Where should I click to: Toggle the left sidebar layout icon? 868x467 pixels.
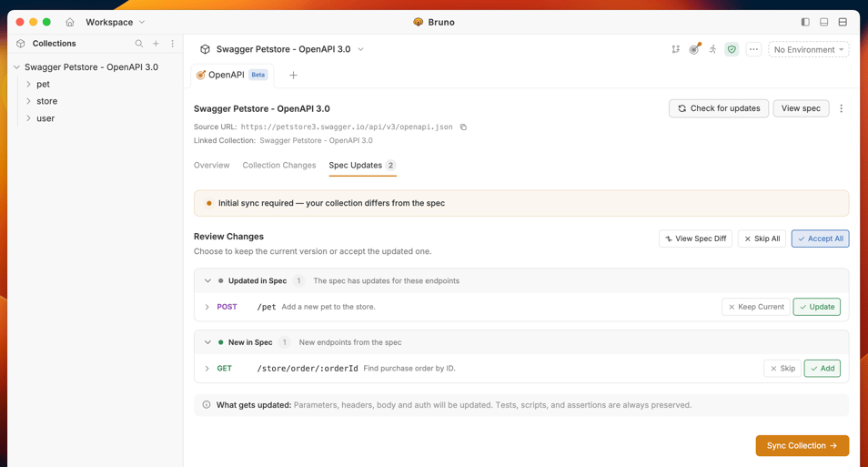click(805, 22)
